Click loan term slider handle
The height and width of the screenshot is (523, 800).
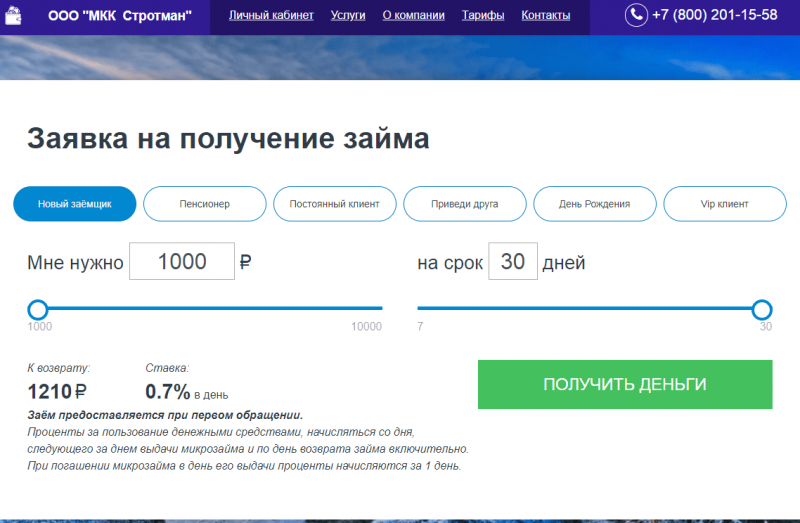(762, 309)
